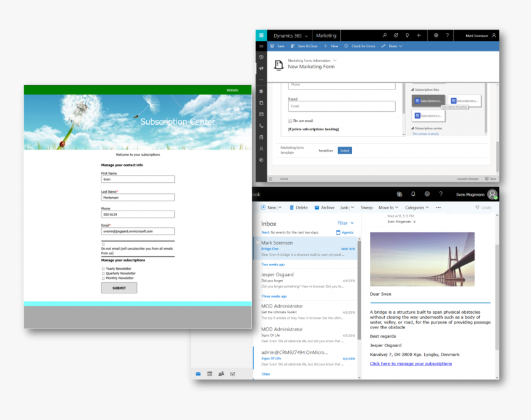Collapse the Subscription lists section
The width and height of the screenshot is (531, 420).
coord(412,90)
